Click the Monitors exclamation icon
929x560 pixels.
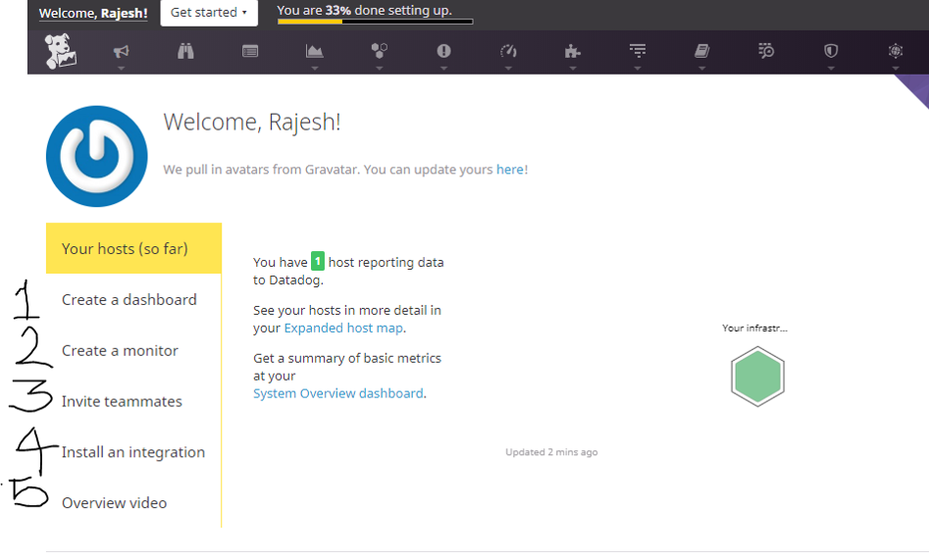tap(443, 52)
